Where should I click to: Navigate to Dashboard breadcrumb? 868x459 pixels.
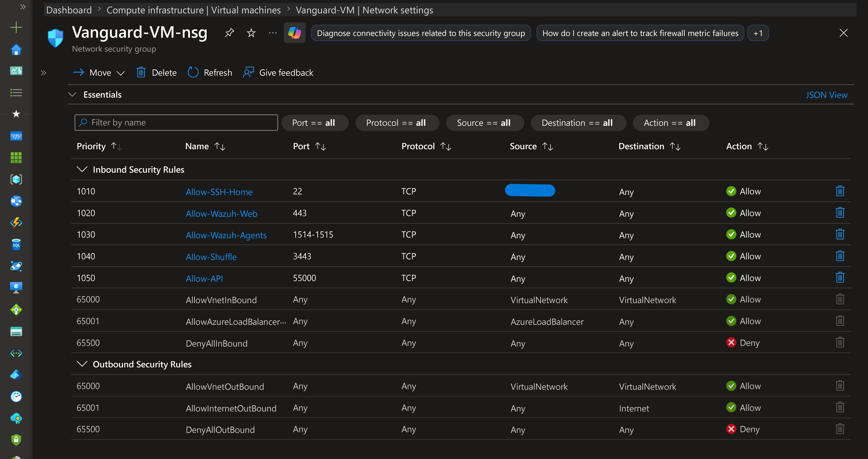(x=69, y=10)
